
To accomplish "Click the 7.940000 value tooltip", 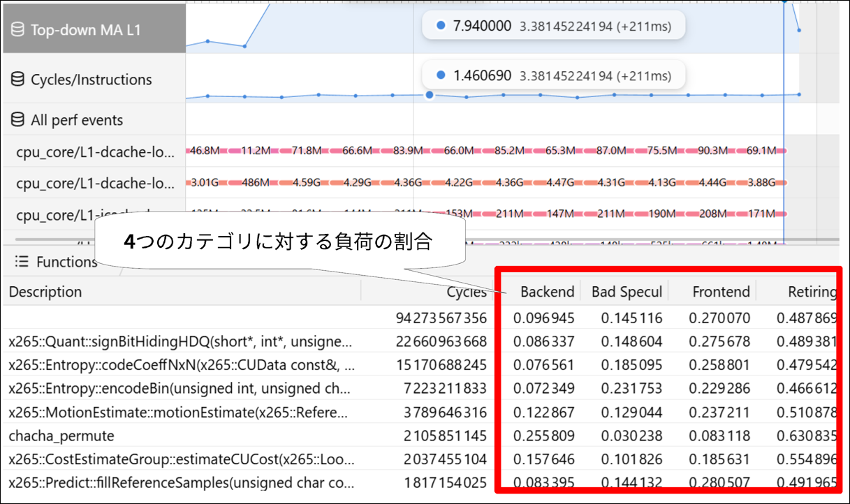I will (x=552, y=26).
